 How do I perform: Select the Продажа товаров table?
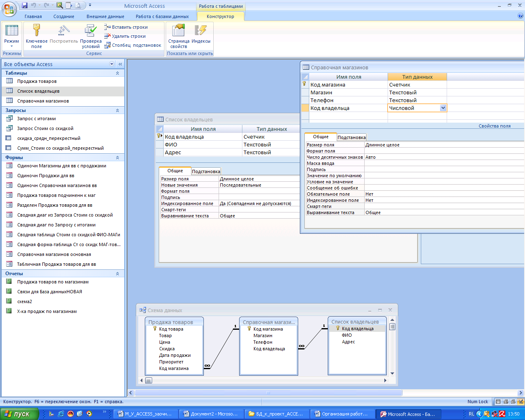pyautogui.click(x=63, y=81)
